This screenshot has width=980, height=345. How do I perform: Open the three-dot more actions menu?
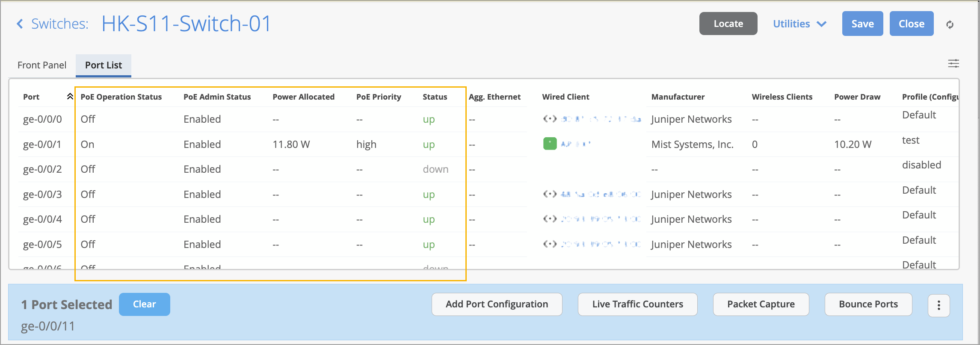[939, 305]
